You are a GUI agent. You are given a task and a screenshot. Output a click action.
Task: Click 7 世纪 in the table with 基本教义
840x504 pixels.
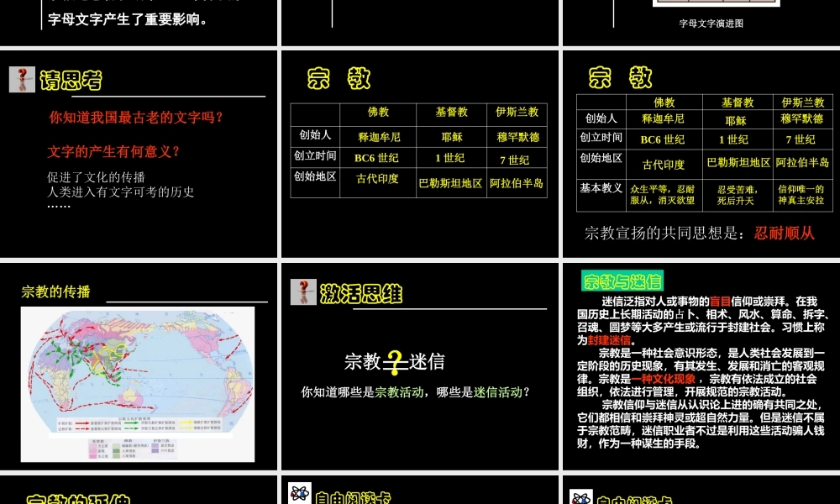click(801, 139)
